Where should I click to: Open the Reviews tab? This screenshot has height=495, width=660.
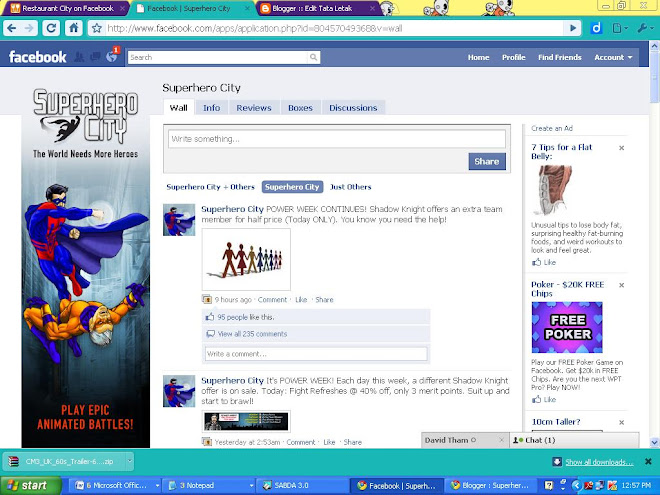coord(254,108)
